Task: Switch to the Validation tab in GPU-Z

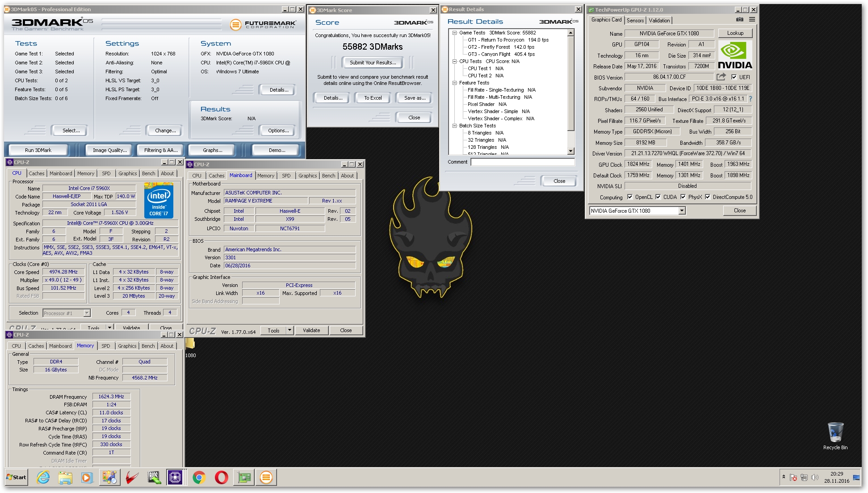Action: pos(659,21)
